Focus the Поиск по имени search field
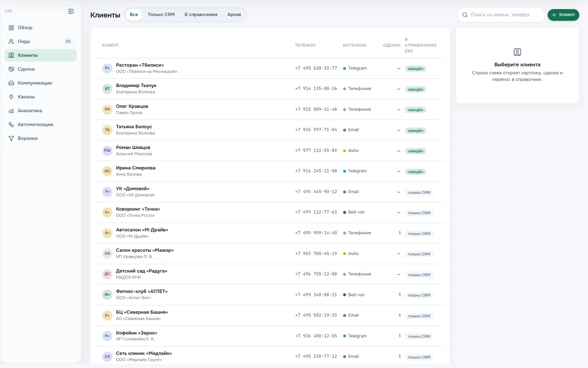Viewport: 588px width, 368px height. [501, 15]
